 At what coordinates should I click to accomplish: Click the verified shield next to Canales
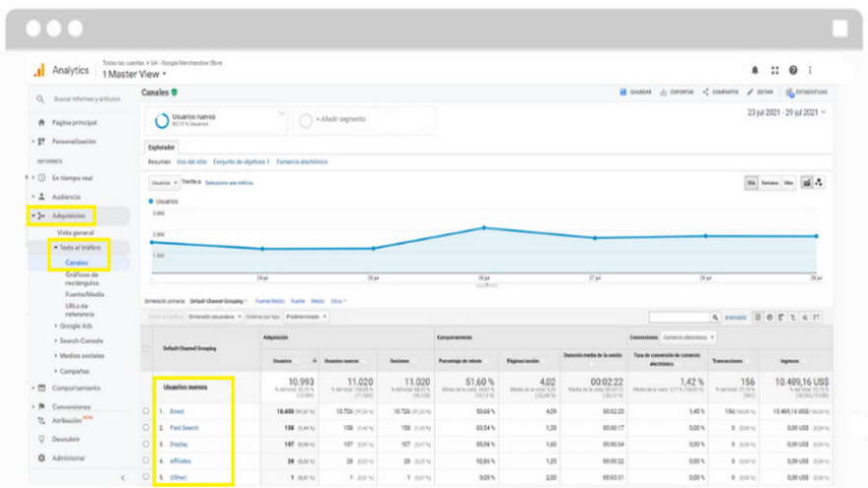click(175, 93)
